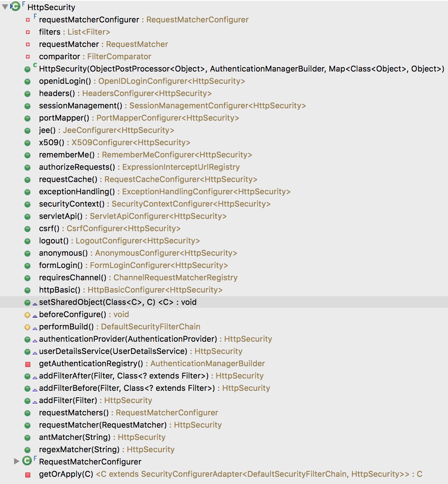Click the green method icon beside openidLogin()
This screenshot has height=484, width=448.
(x=27, y=81)
